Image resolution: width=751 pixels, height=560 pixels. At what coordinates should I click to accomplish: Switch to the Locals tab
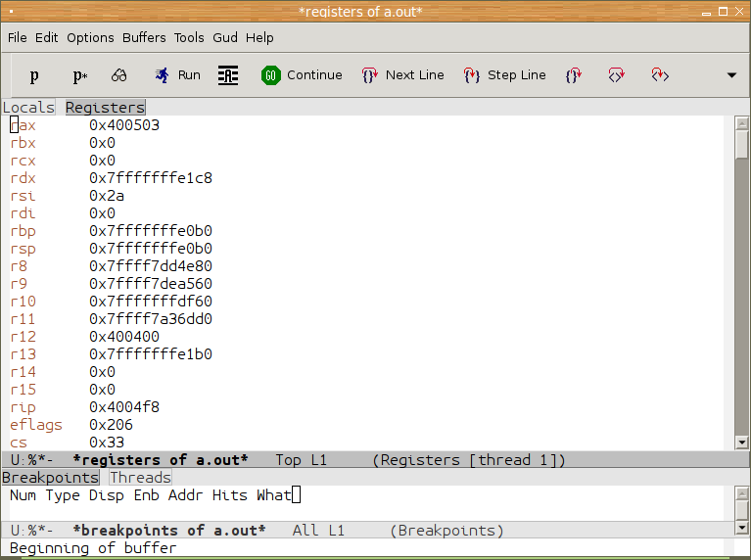coord(28,108)
